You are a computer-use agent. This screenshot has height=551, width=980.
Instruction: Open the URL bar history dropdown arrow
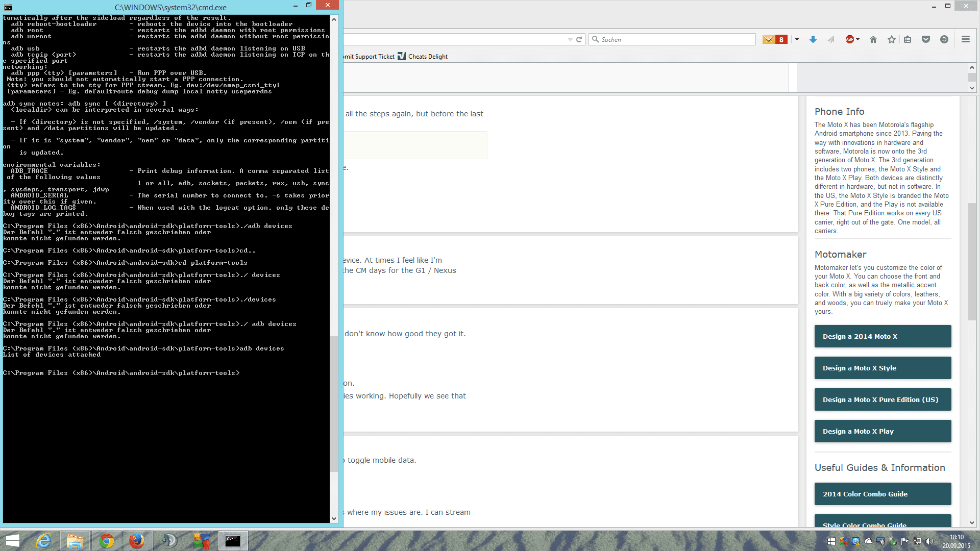click(570, 39)
